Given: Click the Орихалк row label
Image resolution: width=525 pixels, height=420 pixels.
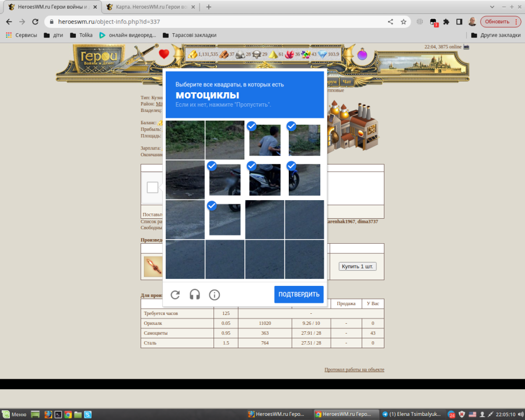Looking at the screenshot, I should click(153, 323).
